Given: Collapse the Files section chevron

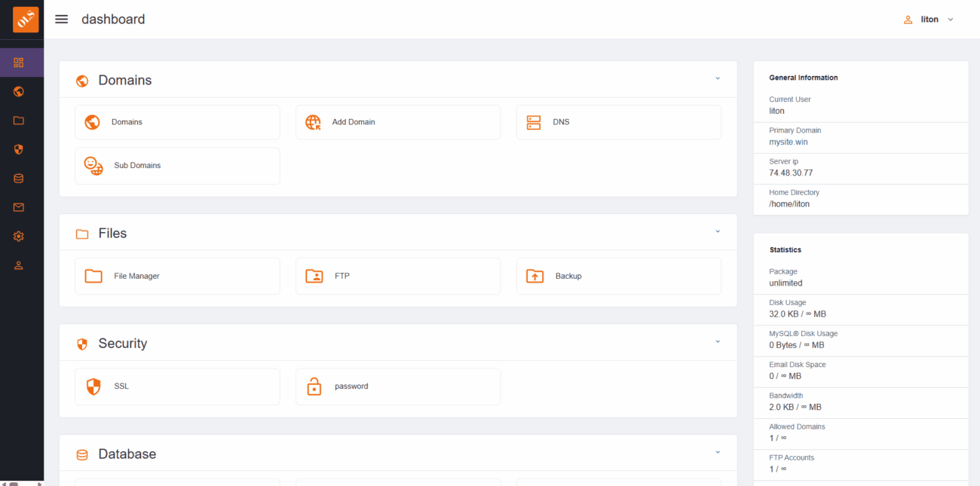Looking at the screenshot, I should [x=717, y=231].
